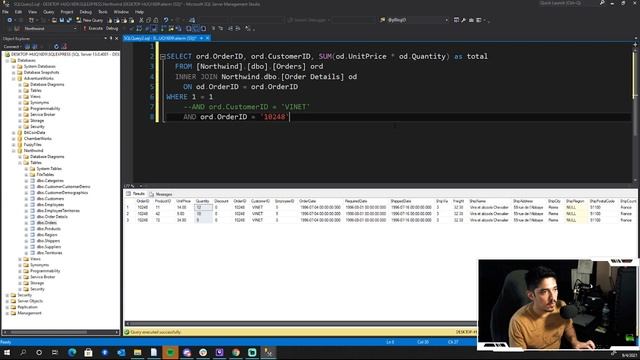640x360 pixels.
Task: Click the New Query toolbar button
Action: 89,20
